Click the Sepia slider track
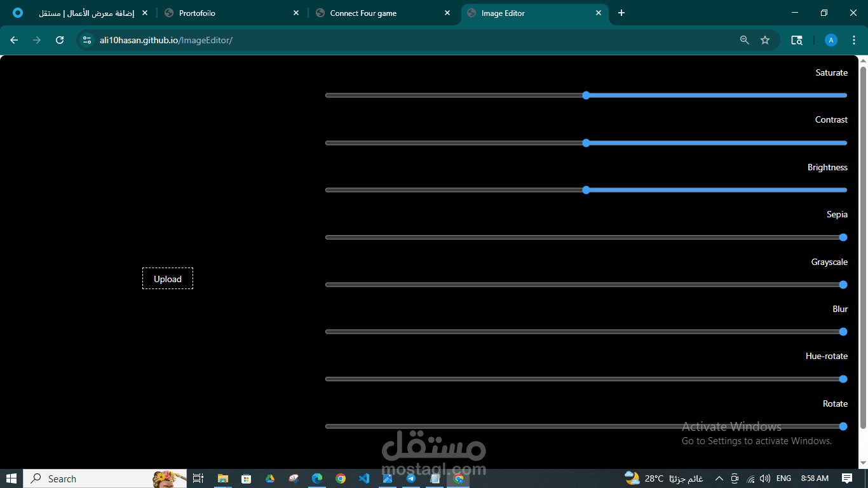This screenshot has height=488, width=868. point(586,237)
